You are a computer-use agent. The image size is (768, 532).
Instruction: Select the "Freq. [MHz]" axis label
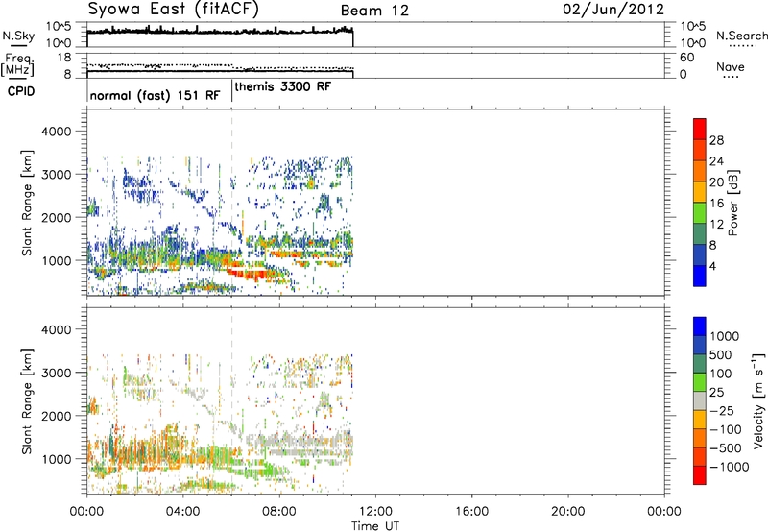pyautogui.click(x=17, y=64)
